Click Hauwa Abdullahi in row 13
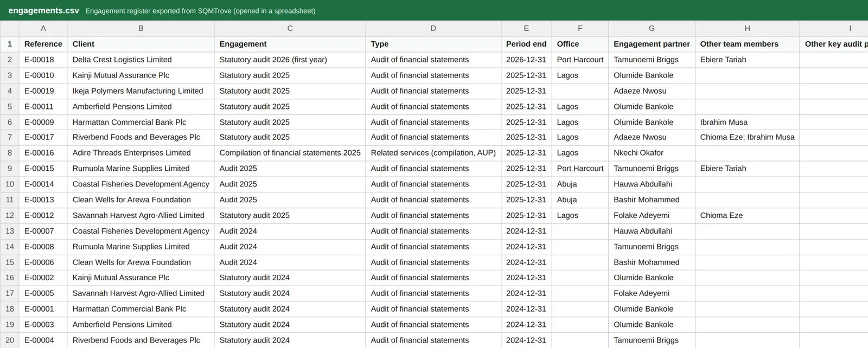The image size is (868, 348). coord(652,231)
